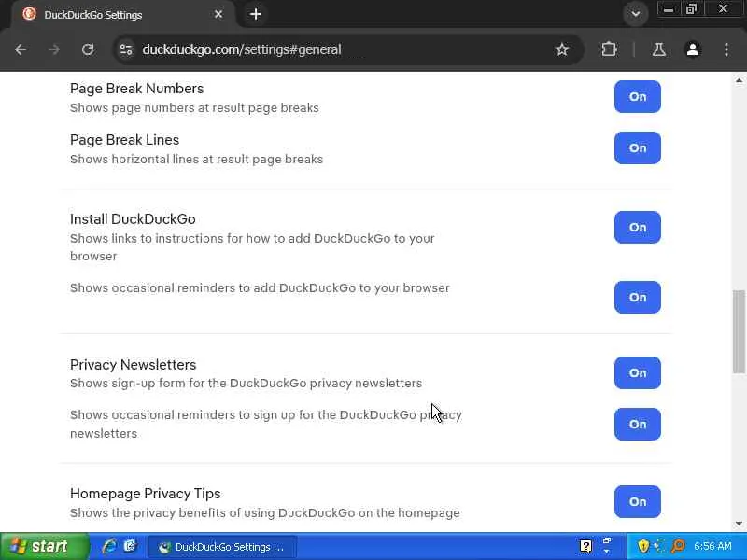Image resolution: width=747 pixels, height=560 pixels.
Task: Toggle privacy newsletter sign-up reminders
Action: pos(638,425)
